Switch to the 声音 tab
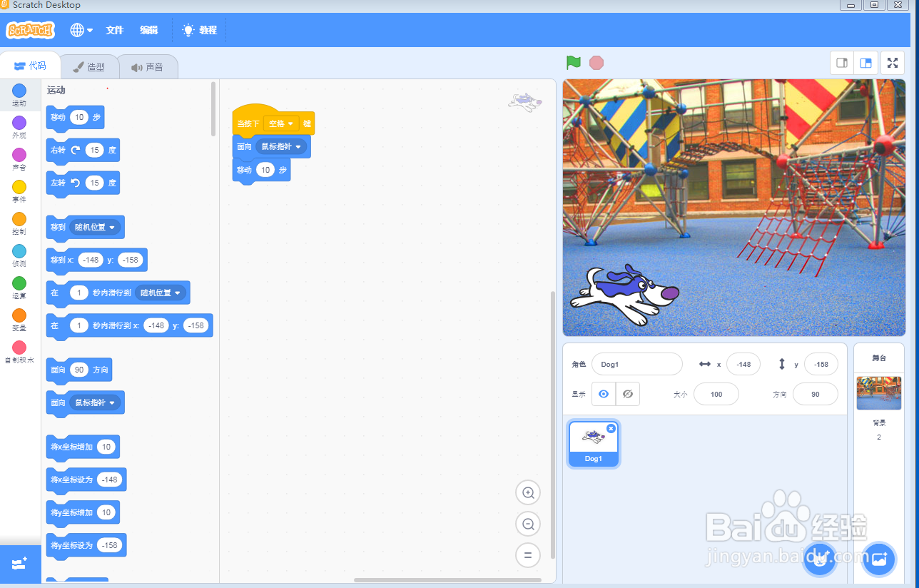919x588 pixels. (147, 67)
